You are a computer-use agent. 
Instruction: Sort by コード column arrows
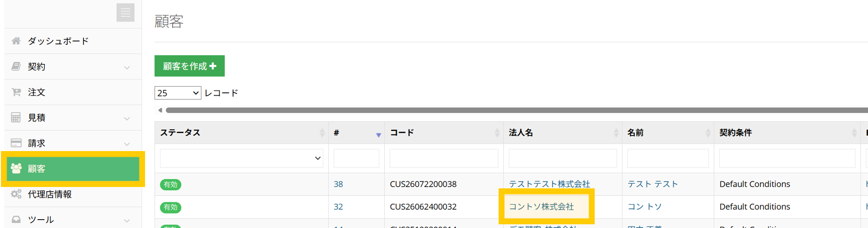coord(497,133)
